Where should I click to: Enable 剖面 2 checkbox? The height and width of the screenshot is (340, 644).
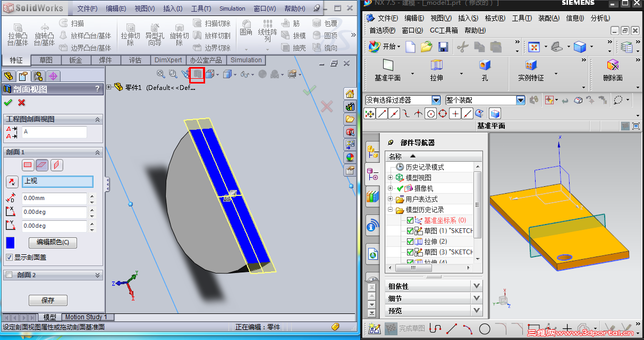tap(9, 275)
